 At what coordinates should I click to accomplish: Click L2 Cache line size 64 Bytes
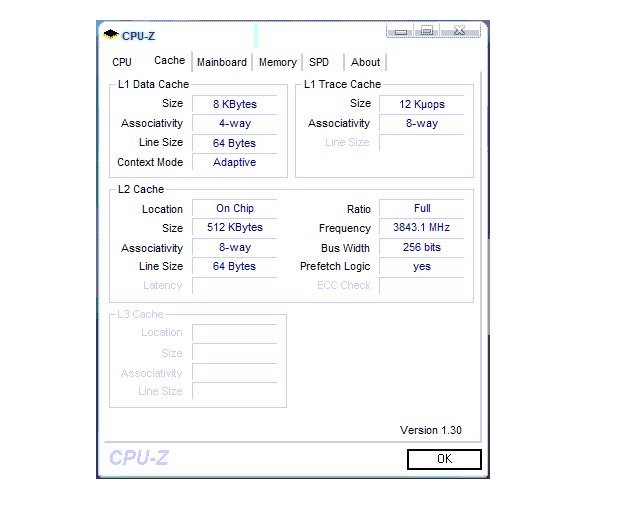tap(235, 266)
